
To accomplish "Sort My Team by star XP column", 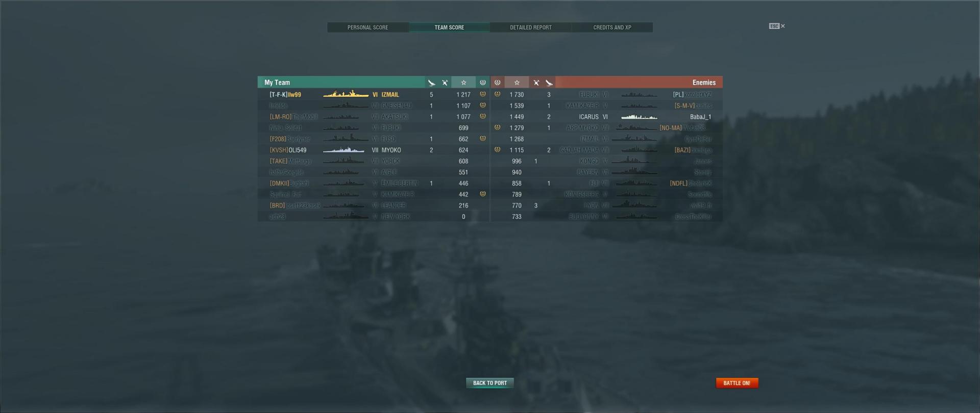I will click(x=463, y=83).
